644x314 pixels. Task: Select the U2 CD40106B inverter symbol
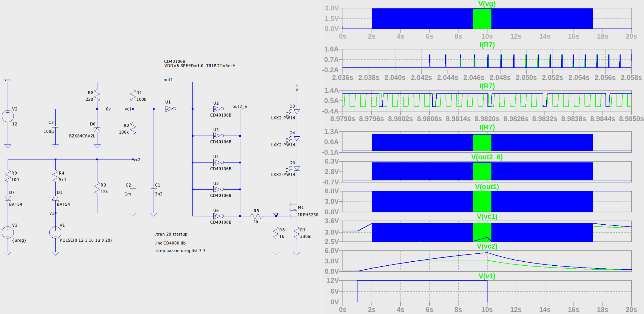[218, 109]
